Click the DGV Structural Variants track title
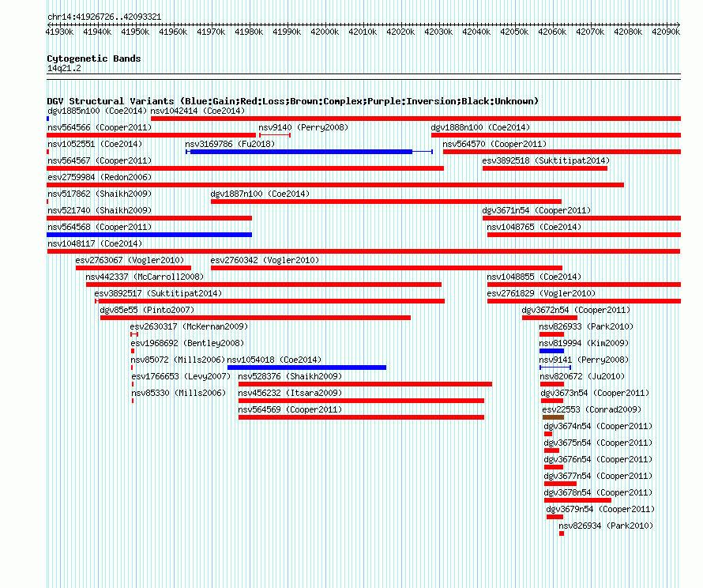The height and width of the screenshot is (588, 703). tap(293, 101)
